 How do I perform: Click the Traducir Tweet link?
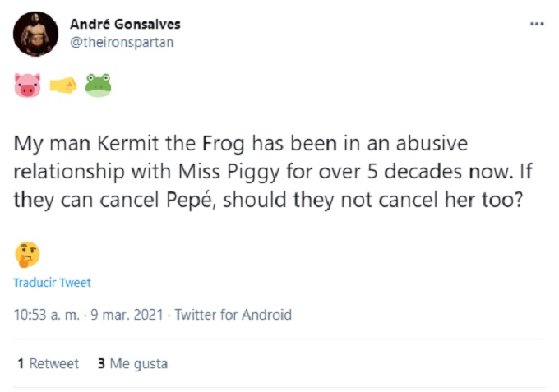52,283
